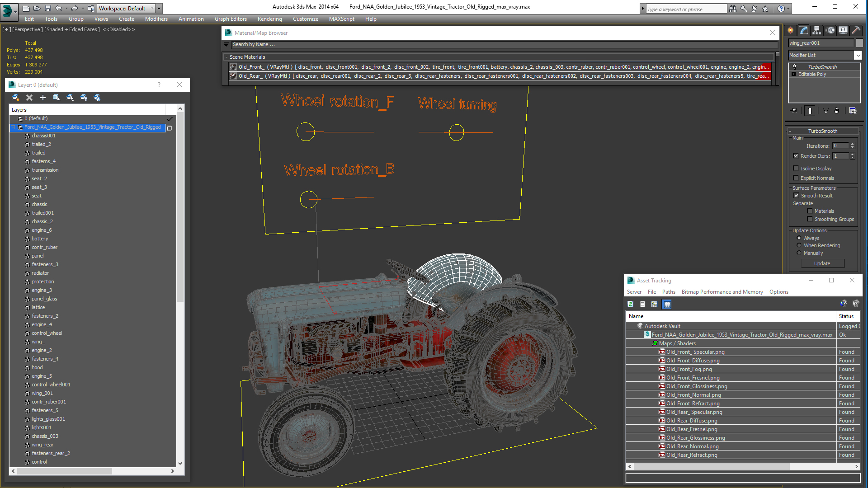Select the Manually update option

(799, 253)
